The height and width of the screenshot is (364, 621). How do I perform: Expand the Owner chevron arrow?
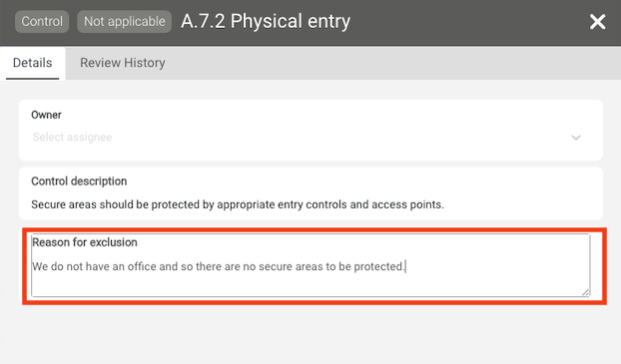576,138
